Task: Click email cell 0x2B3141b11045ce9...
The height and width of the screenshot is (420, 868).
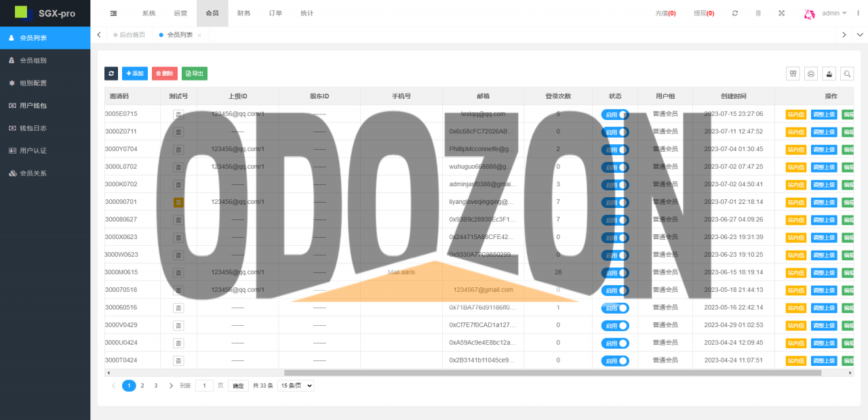Action: coord(482,360)
